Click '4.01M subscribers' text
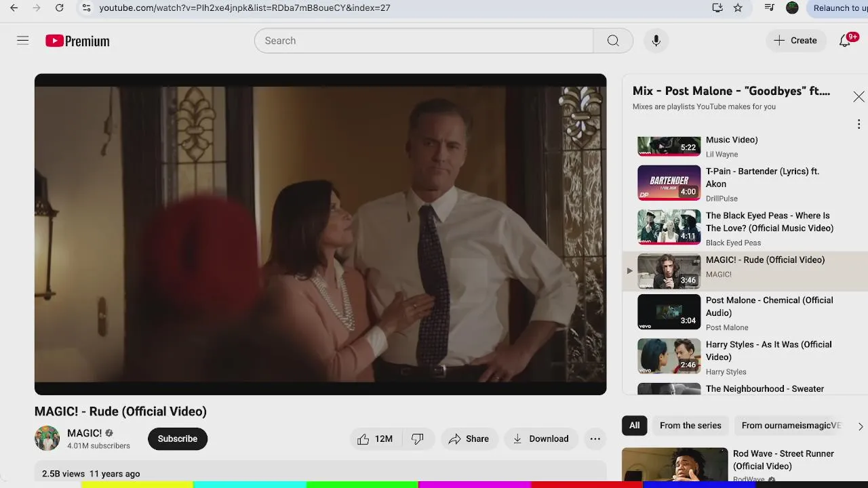Viewport: 868px width, 488px height. point(98,446)
